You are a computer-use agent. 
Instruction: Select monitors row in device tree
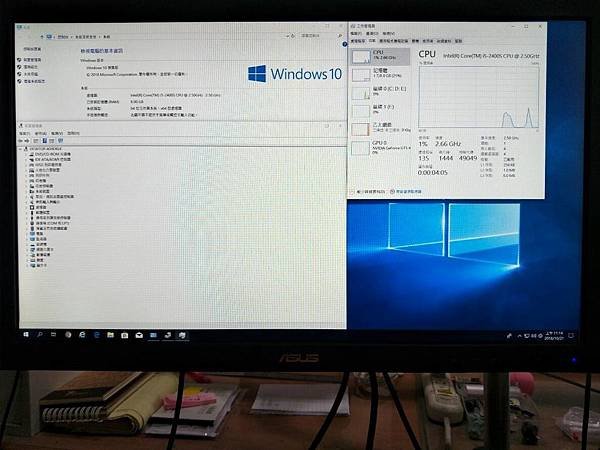[38, 239]
